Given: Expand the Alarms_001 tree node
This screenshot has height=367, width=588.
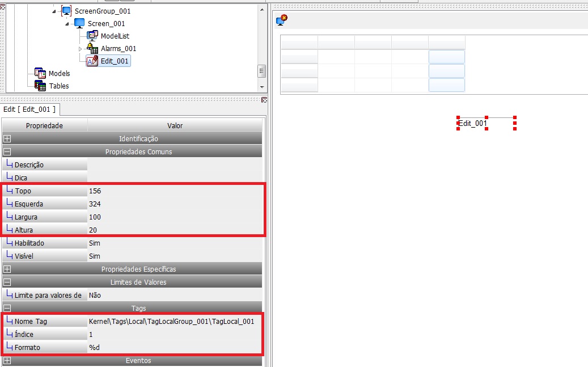Looking at the screenshot, I should 80,49.
